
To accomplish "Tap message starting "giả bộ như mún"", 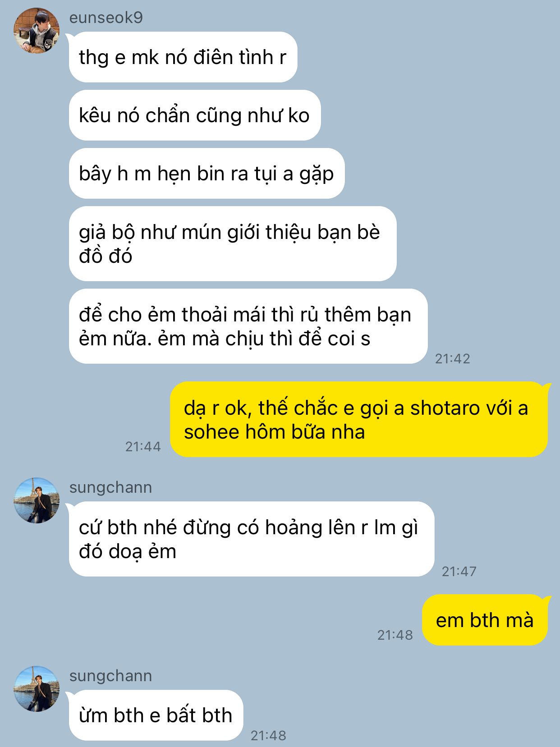I will [x=233, y=244].
